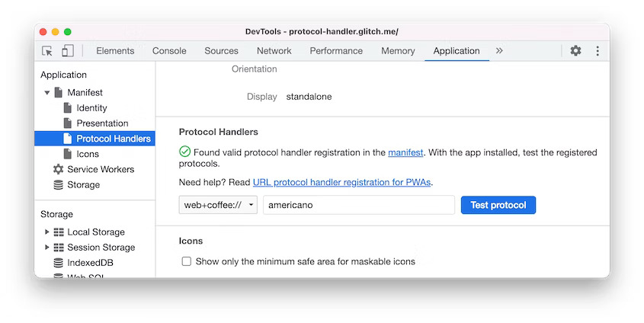Open URL protocol handler registration for PWAs link
This screenshot has height=323, width=644.
341,182
